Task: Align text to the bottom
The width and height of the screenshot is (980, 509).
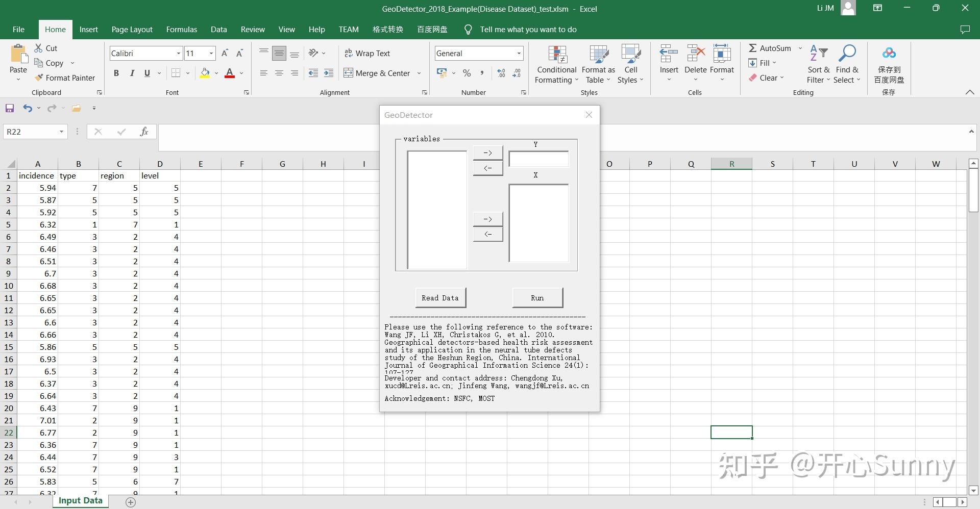Action: [x=295, y=53]
